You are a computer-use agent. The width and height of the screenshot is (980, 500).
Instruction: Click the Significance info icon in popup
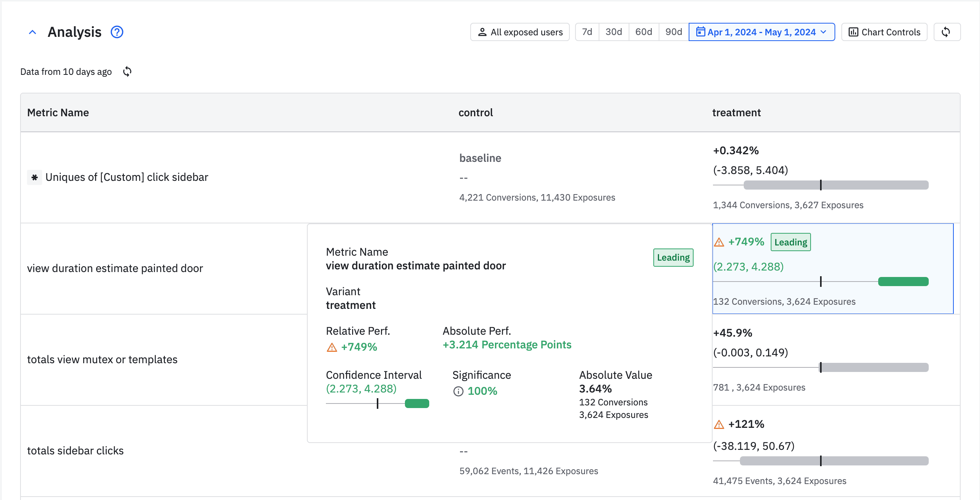[458, 391]
